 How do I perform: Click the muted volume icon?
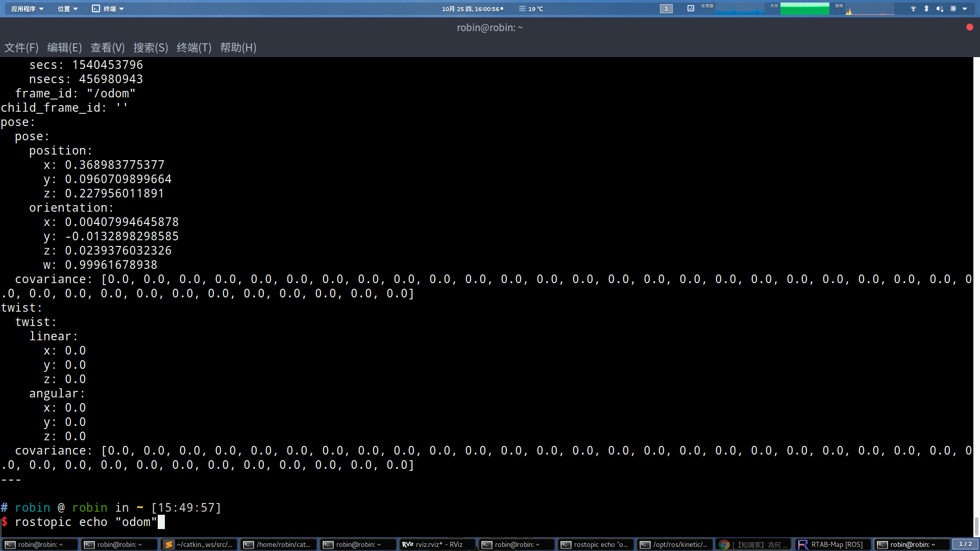(x=939, y=9)
